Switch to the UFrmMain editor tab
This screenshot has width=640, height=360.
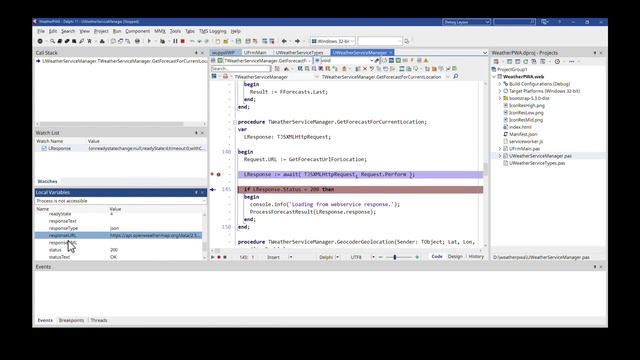255,53
